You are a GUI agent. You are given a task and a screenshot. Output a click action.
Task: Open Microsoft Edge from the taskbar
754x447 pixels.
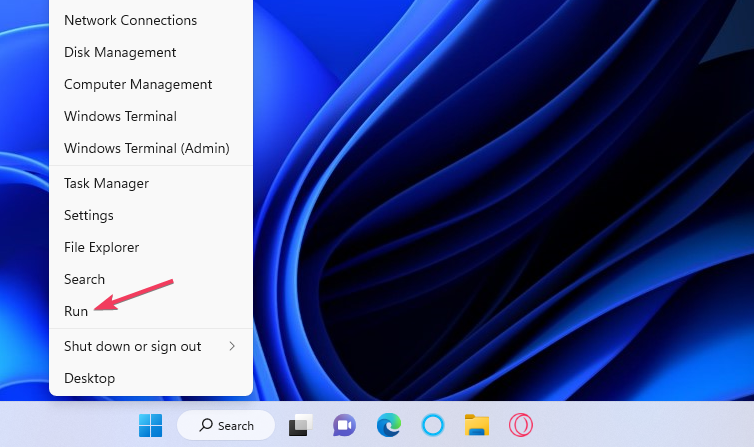[389, 425]
